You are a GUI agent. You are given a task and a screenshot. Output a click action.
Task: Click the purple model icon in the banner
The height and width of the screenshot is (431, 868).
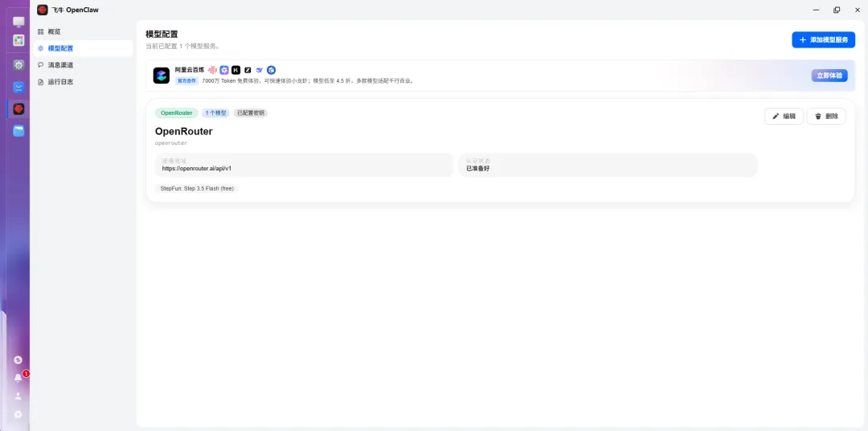click(x=224, y=70)
